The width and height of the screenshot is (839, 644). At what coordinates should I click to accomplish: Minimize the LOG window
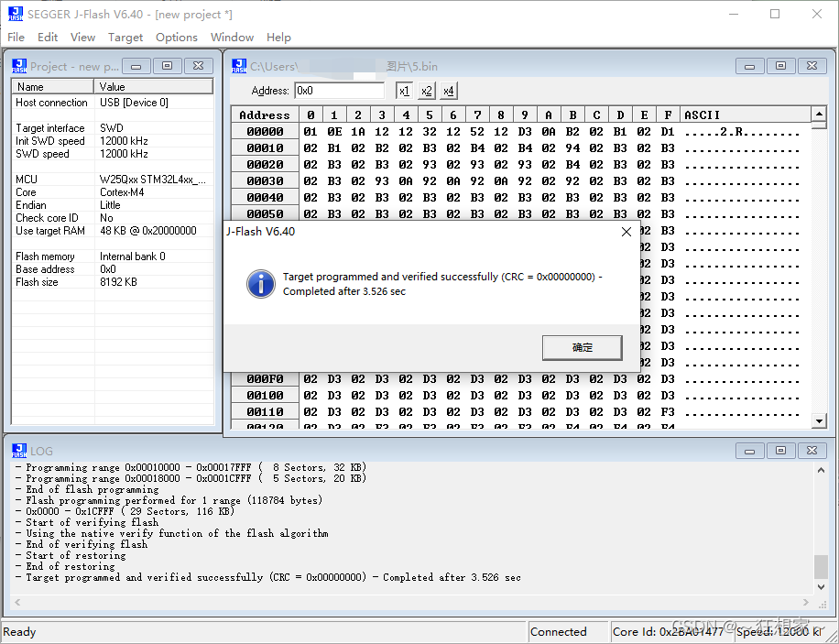click(749, 451)
